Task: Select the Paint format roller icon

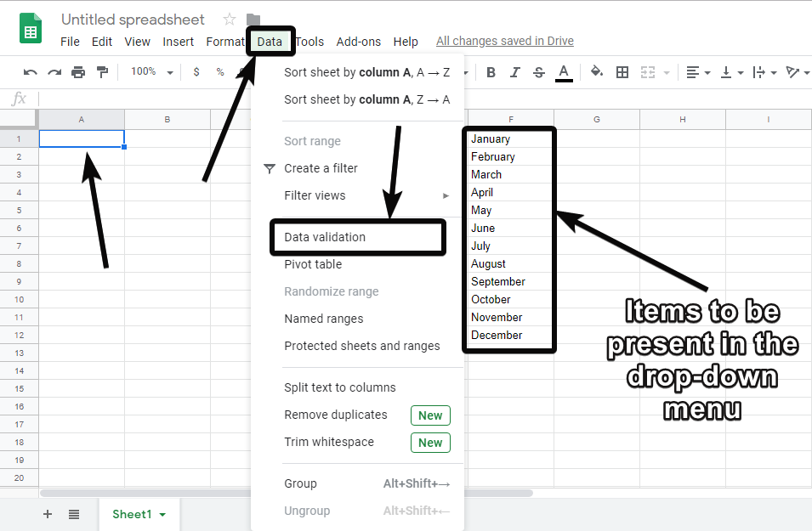Action: 103,72
